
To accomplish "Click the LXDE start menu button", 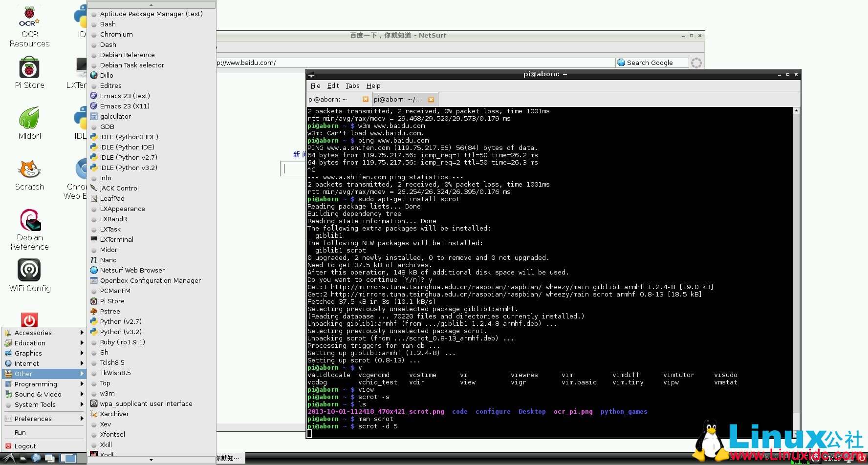I will (x=9, y=459).
